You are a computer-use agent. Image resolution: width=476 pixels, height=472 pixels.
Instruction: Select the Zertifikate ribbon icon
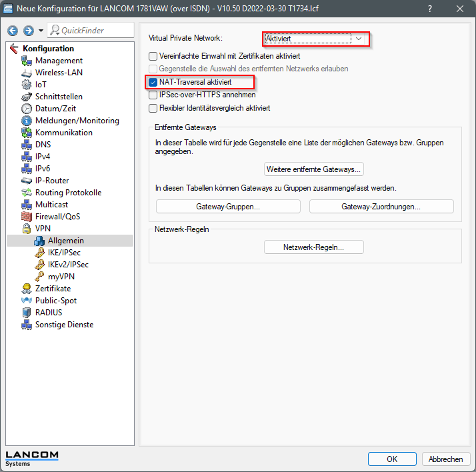tap(27, 289)
